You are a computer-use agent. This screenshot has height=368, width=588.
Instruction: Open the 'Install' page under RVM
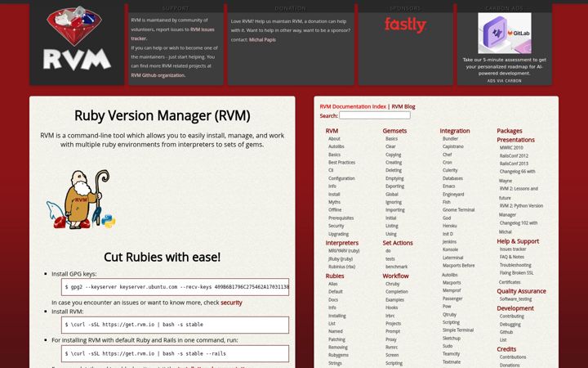click(x=334, y=195)
